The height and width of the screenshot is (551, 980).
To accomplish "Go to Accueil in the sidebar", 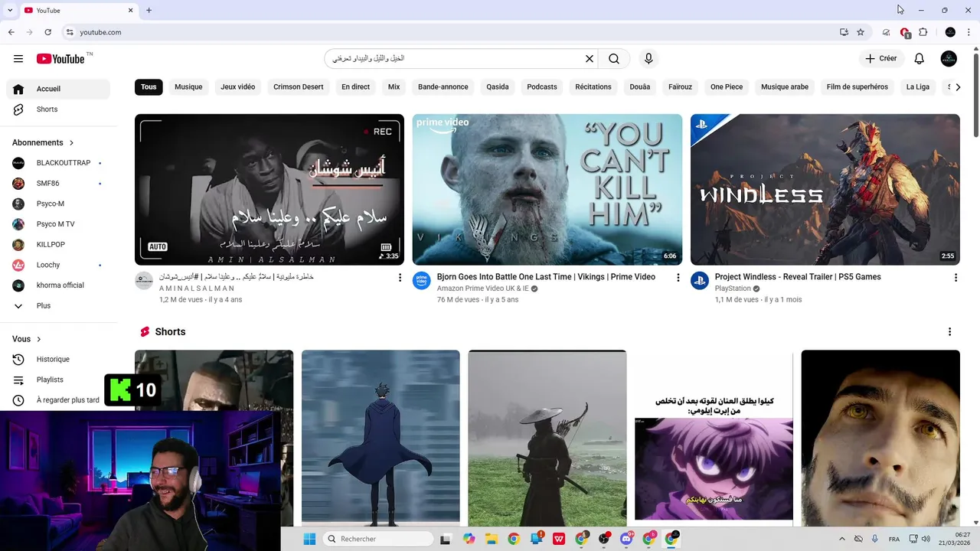I will (58, 89).
